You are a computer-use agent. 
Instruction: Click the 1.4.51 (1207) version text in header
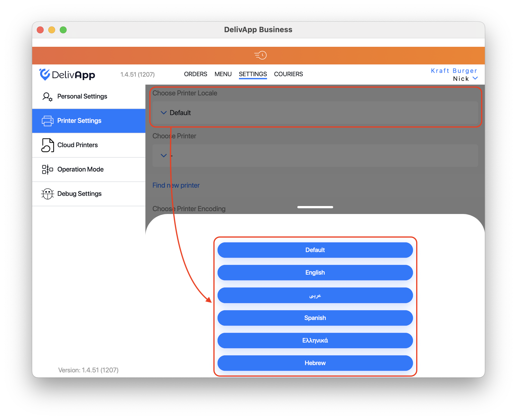pos(138,75)
